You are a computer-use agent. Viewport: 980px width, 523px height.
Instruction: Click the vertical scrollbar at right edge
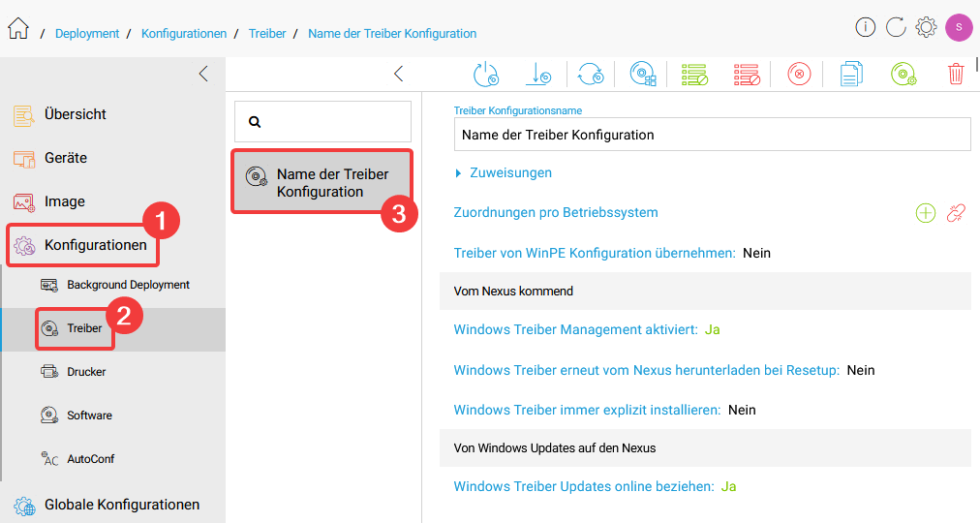[x=977, y=64]
